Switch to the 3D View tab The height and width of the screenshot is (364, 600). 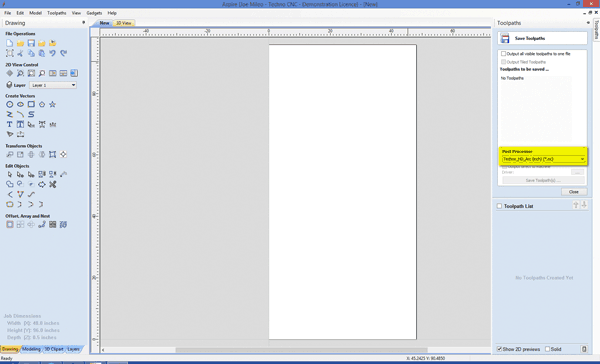[x=124, y=23]
